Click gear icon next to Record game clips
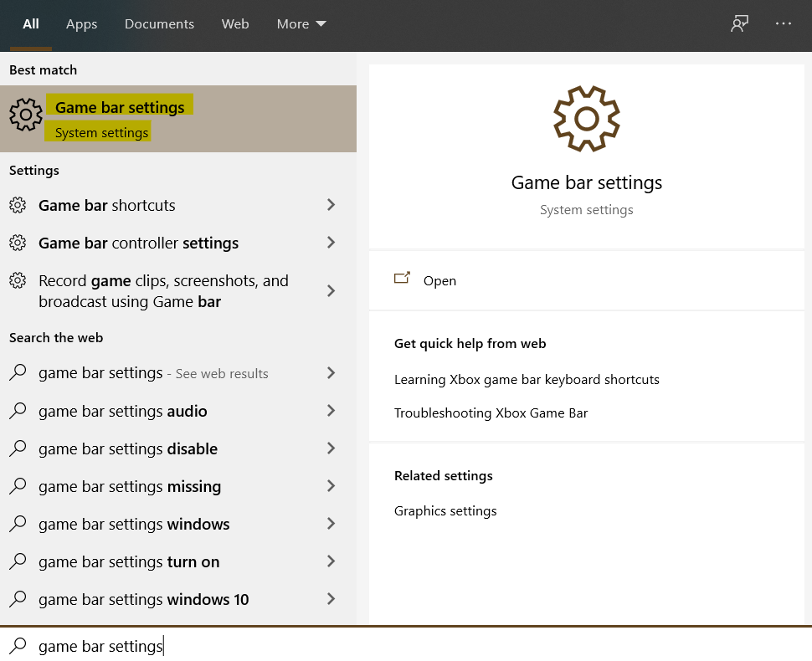Image resolution: width=812 pixels, height=661 pixels. [18, 280]
